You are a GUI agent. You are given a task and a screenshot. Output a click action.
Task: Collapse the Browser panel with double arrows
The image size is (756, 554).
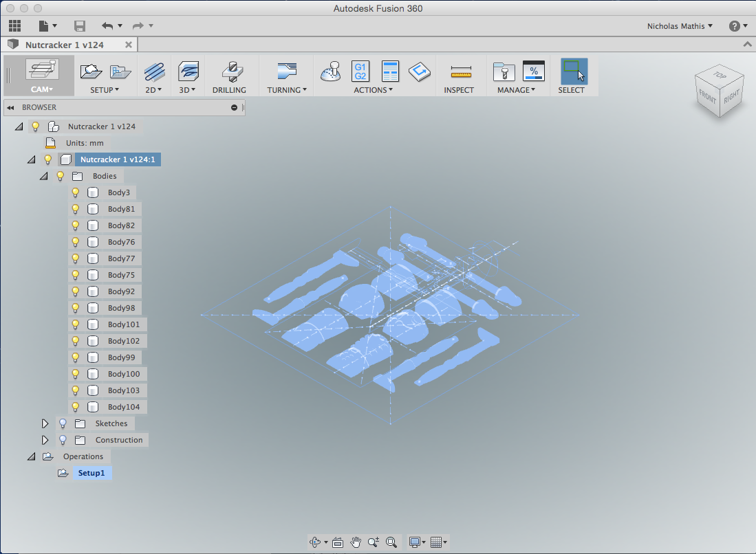(10, 107)
